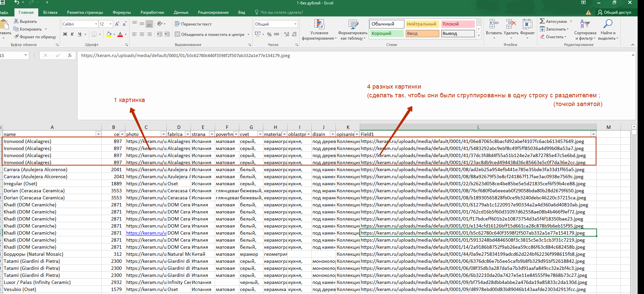Image resolution: width=644 pixels, height=294 pixels.
Task: Increase font size with the large A icon
Action: 117,24
